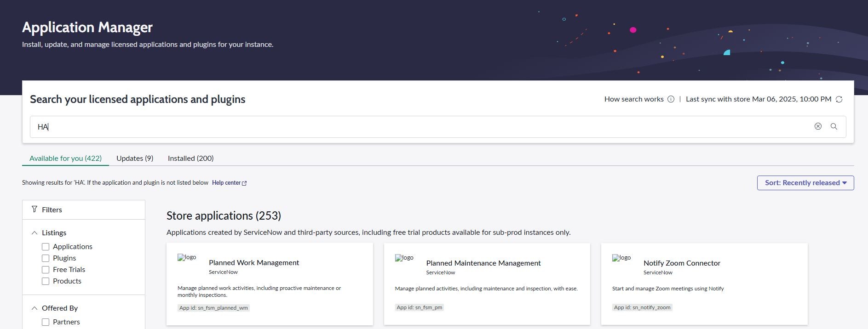Select the Available for you (422) tab

(x=65, y=158)
